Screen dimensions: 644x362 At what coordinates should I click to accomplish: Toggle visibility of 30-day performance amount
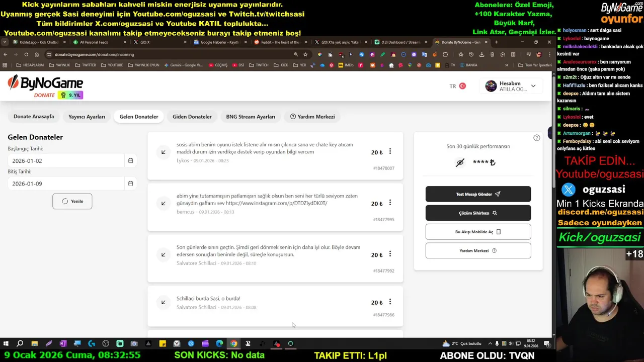pos(460,162)
